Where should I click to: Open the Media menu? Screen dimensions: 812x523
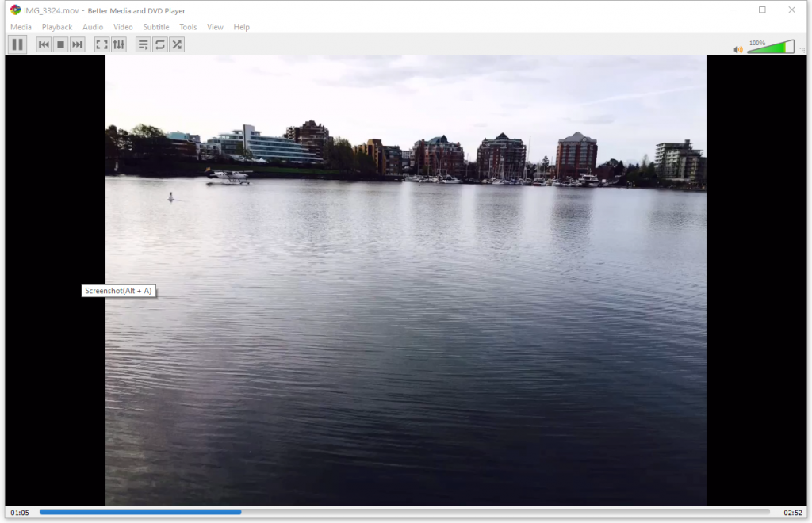[21, 27]
